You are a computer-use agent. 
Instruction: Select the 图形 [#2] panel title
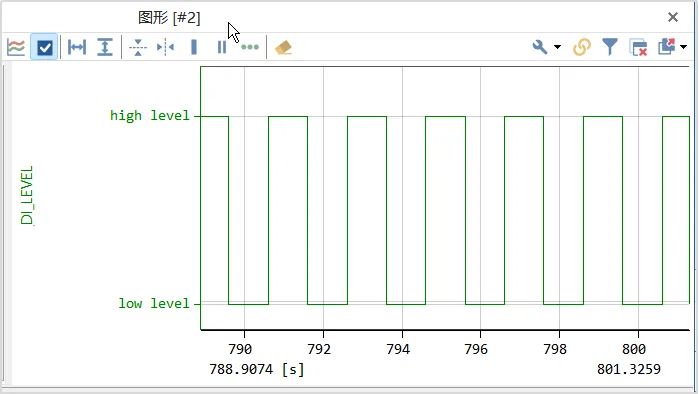click(x=169, y=18)
